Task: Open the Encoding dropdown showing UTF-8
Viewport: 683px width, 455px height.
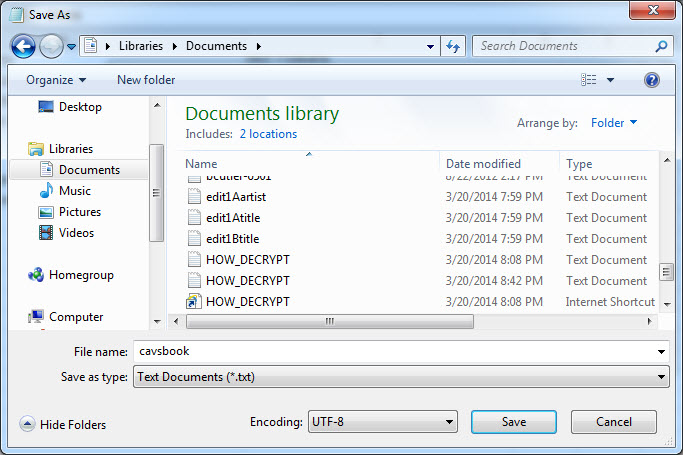Action: [x=382, y=422]
